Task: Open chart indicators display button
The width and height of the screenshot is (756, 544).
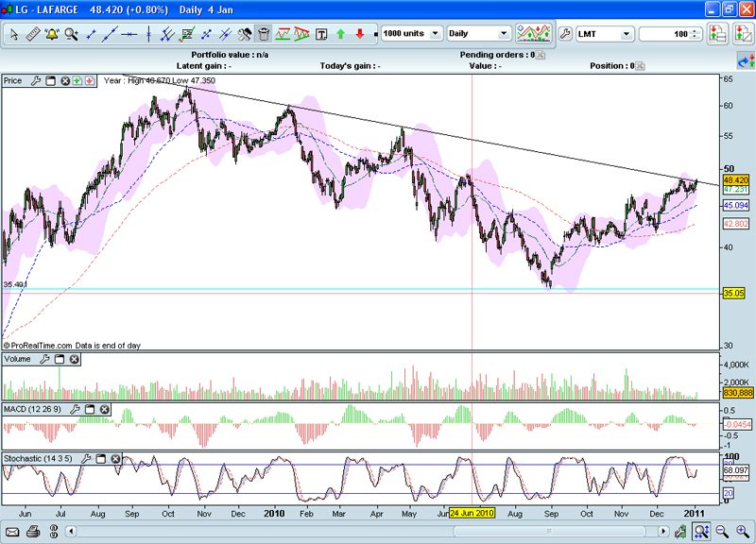Action: [534, 34]
